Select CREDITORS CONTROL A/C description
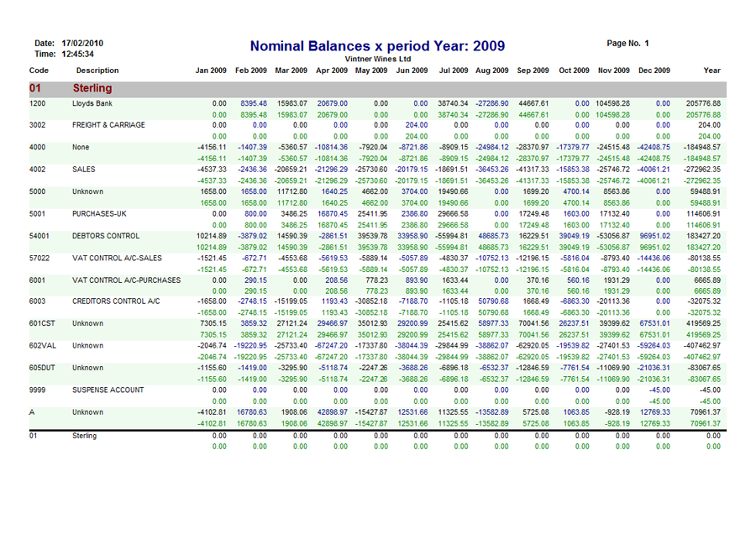The height and width of the screenshot is (534, 756). (x=116, y=301)
